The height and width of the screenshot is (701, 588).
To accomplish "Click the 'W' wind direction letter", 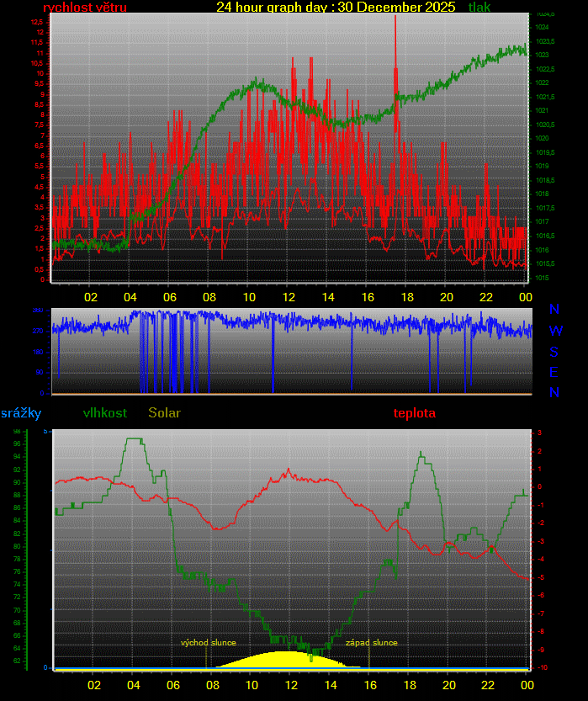I will tap(554, 331).
